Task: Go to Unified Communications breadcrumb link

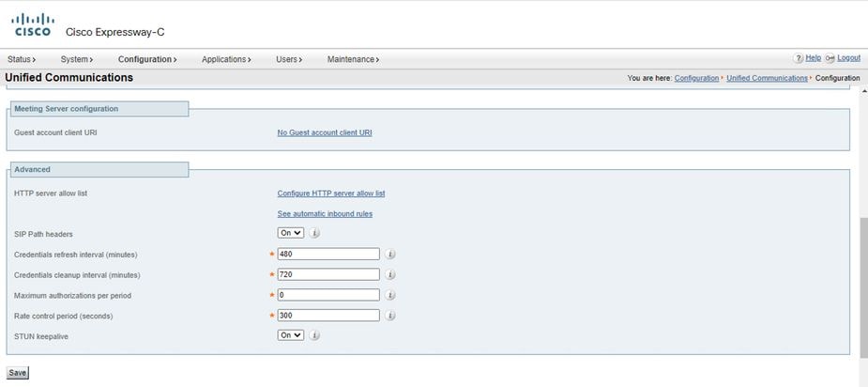Action: tap(768, 78)
